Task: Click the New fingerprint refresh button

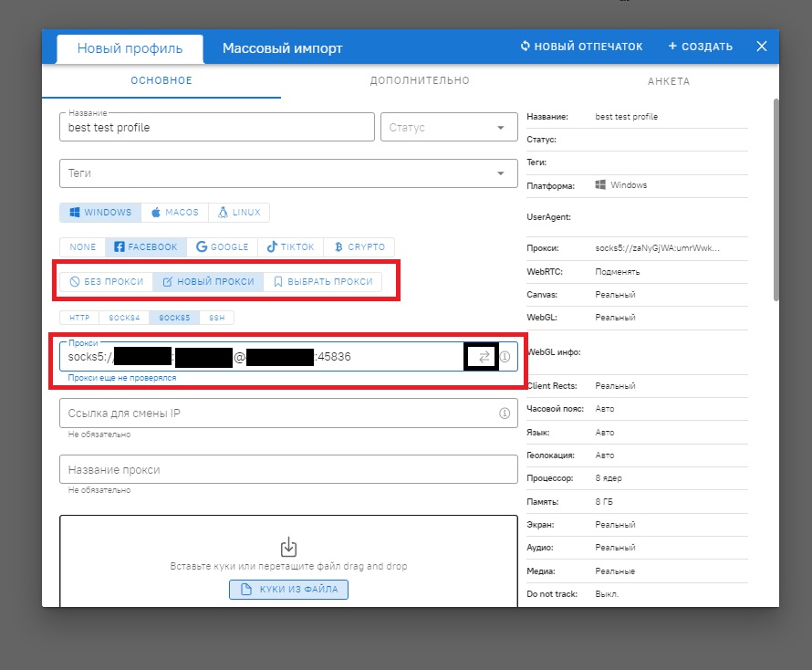Action: 581,47
